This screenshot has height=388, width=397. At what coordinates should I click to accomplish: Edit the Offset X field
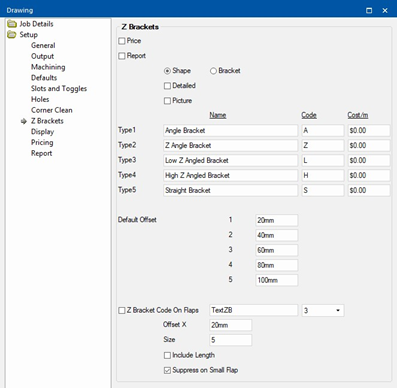(x=231, y=325)
